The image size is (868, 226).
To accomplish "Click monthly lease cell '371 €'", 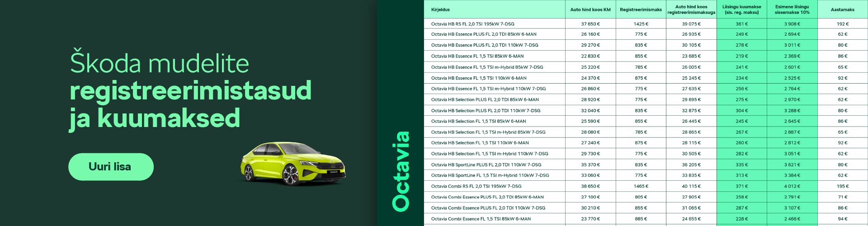I will [x=741, y=186].
